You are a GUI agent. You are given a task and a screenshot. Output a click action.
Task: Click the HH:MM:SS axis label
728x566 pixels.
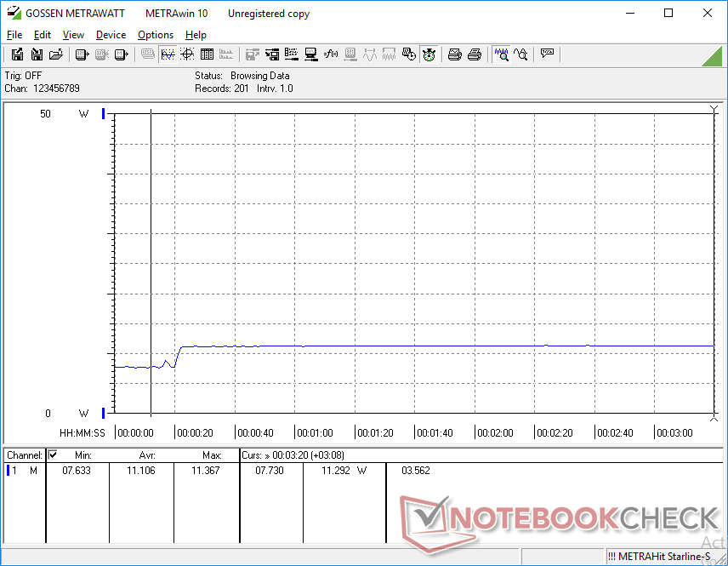(x=82, y=432)
